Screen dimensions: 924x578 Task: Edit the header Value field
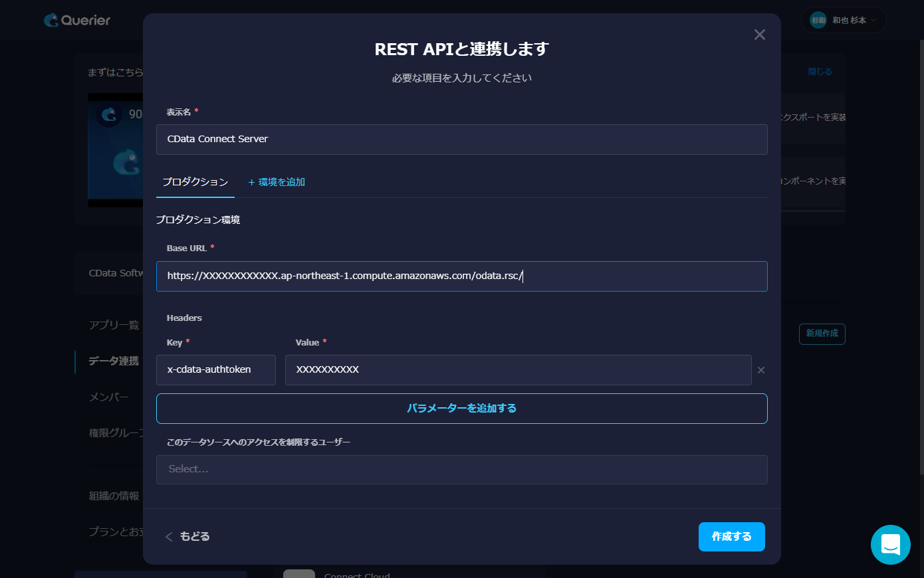(519, 370)
